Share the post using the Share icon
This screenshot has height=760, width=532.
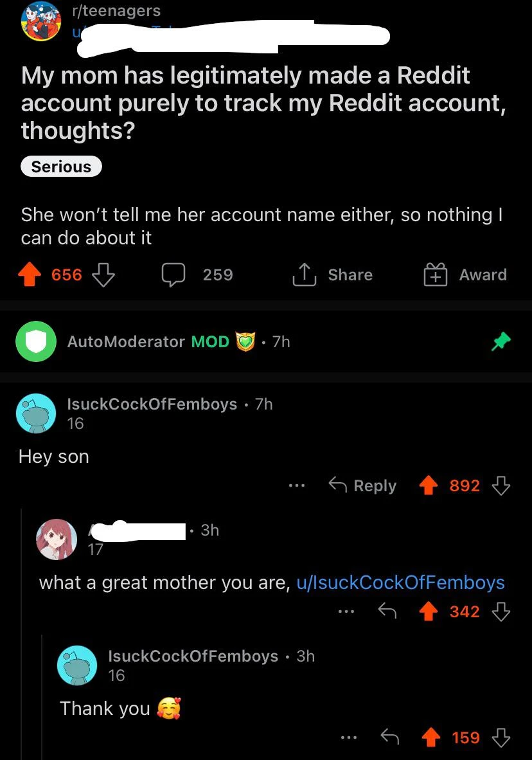click(303, 275)
